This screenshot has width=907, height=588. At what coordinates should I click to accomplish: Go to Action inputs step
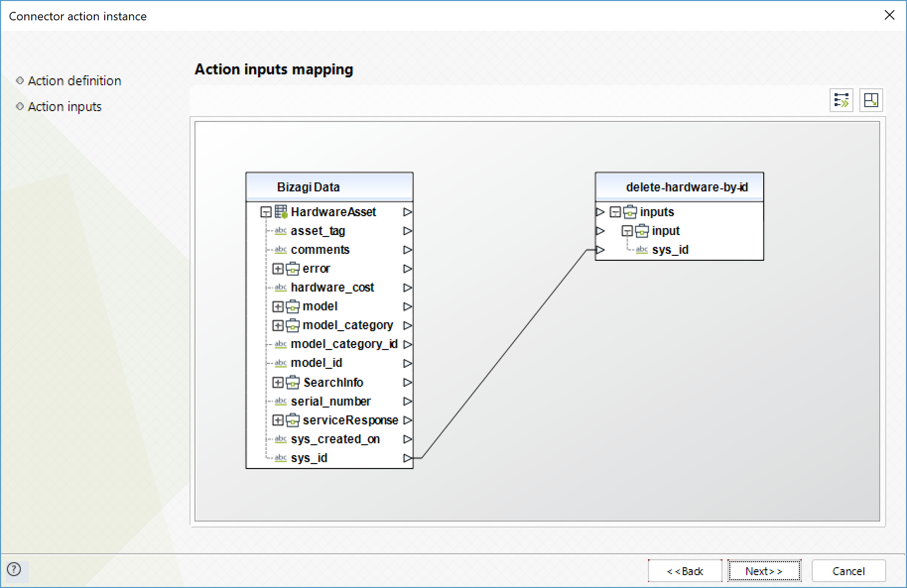[x=65, y=107]
